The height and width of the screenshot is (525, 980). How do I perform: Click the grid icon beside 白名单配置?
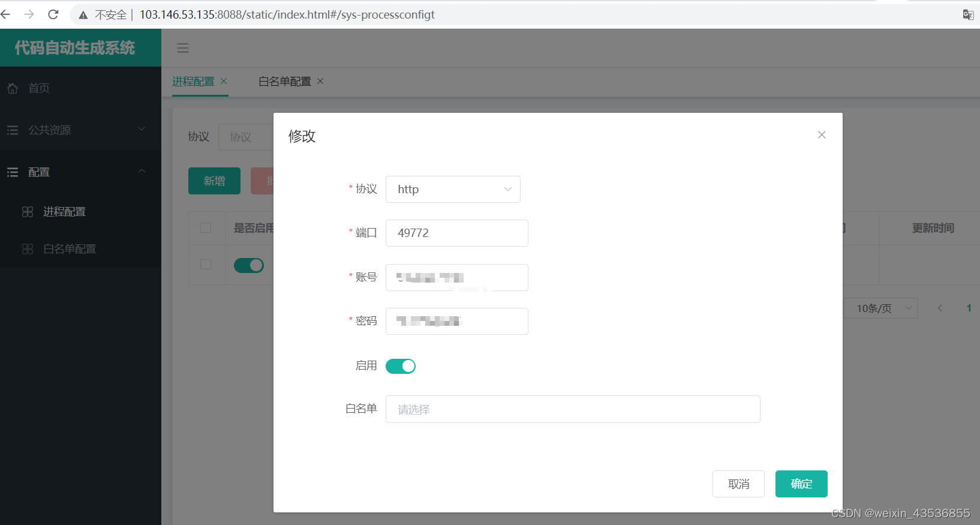[28, 249]
